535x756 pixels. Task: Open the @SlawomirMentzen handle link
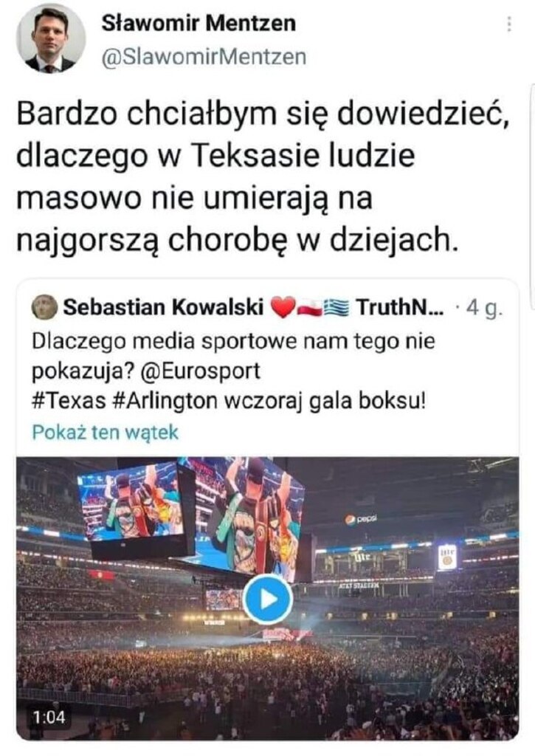point(204,56)
